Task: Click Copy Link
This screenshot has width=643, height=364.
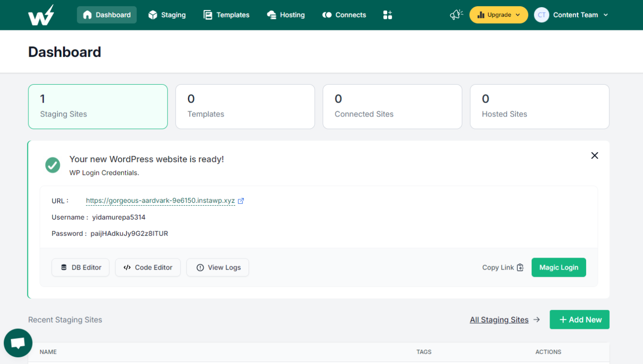Action: [x=503, y=268]
